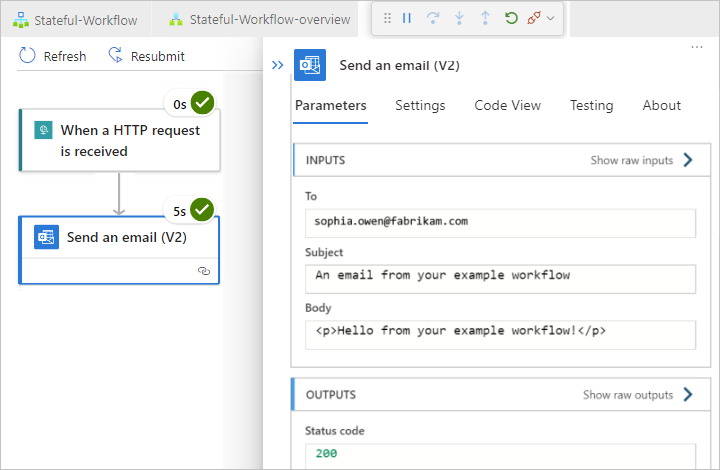Click the debug Step Over icon
Image resolution: width=720 pixels, height=470 pixels.
click(433, 18)
